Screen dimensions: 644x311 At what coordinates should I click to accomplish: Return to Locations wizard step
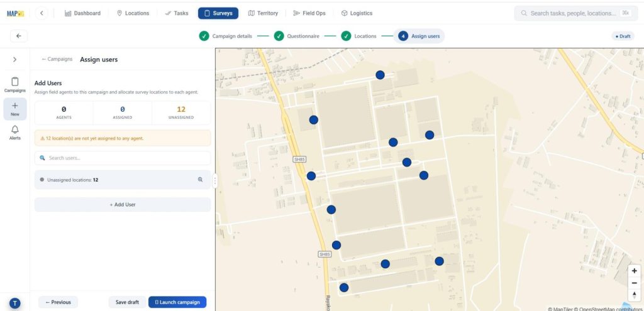pos(358,36)
